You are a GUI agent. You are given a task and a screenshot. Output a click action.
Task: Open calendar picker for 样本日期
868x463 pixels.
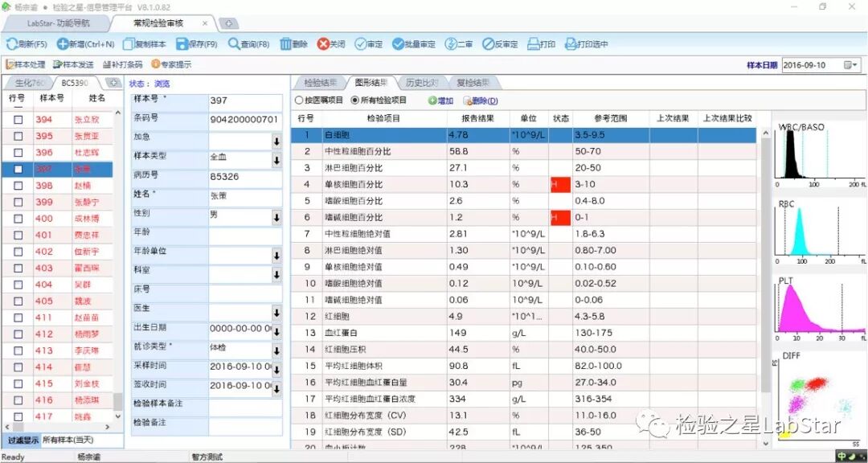coord(851,65)
